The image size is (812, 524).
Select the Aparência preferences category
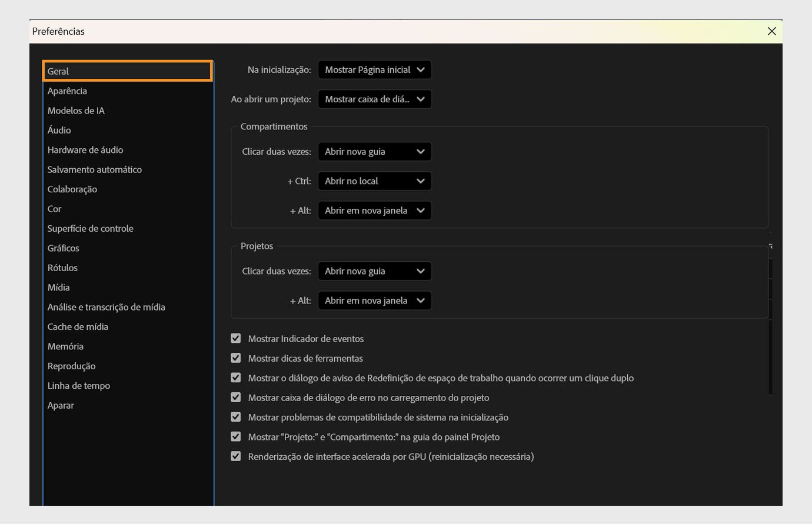pyautogui.click(x=67, y=91)
